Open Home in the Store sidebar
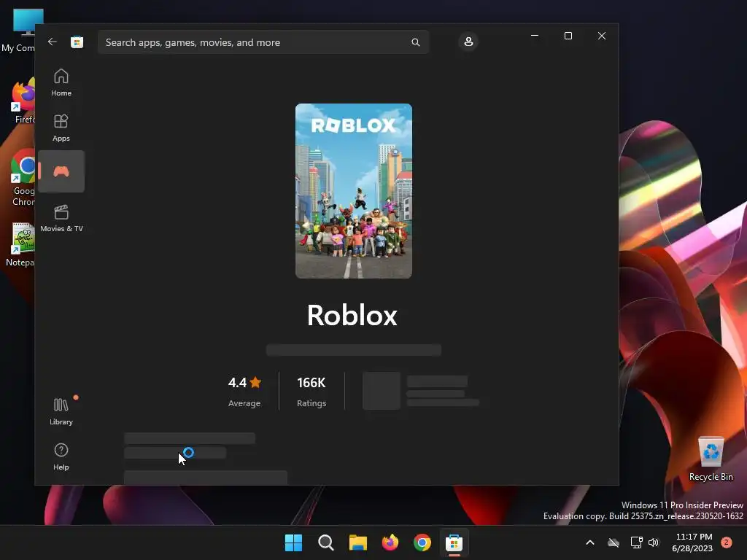Viewport: 747px width, 560px height. pos(61,82)
